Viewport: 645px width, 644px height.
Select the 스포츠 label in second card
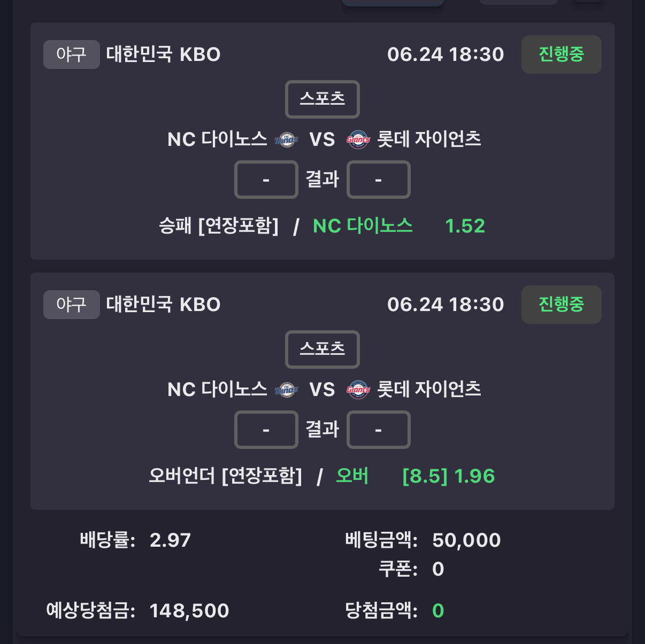click(x=322, y=350)
